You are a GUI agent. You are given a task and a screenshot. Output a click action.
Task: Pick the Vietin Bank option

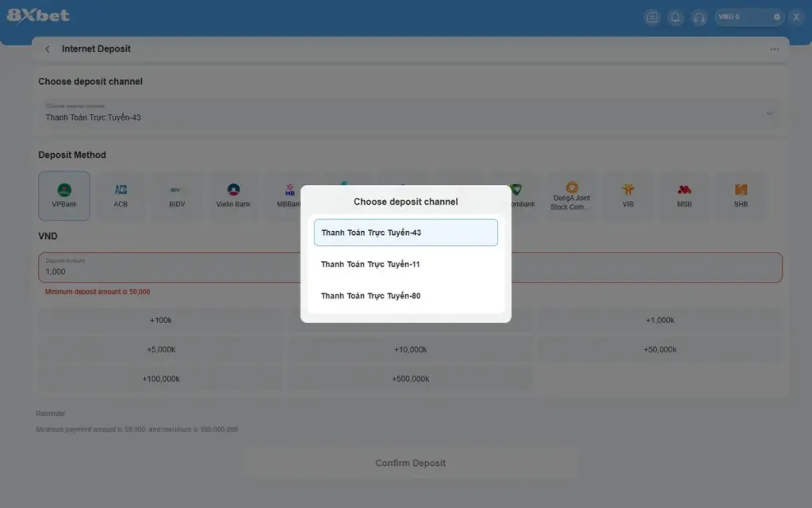click(x=233, y=196)
